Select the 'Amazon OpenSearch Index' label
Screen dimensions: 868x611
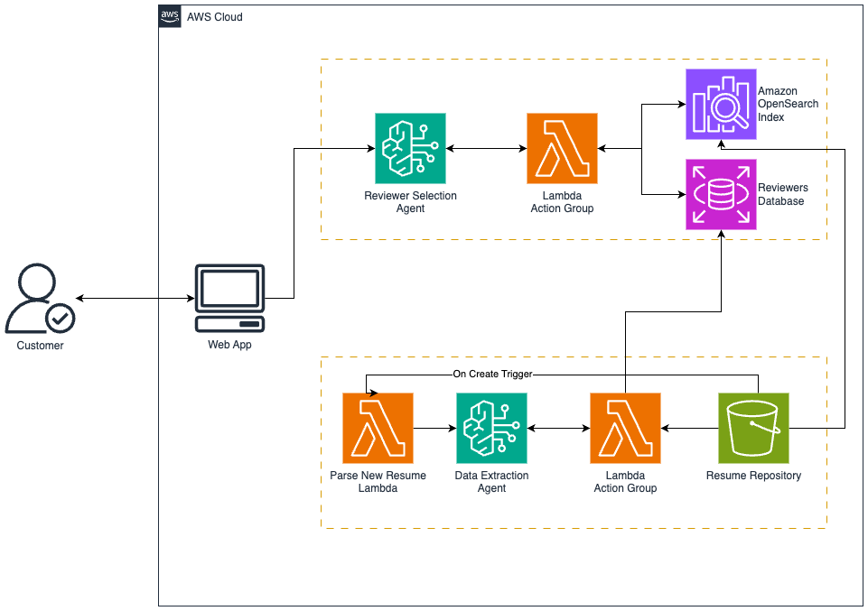click(x=788, y=104)
